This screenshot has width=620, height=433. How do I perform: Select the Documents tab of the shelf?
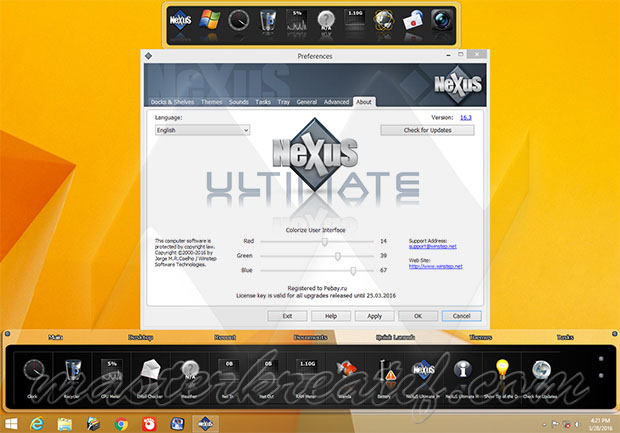(310, 337)
